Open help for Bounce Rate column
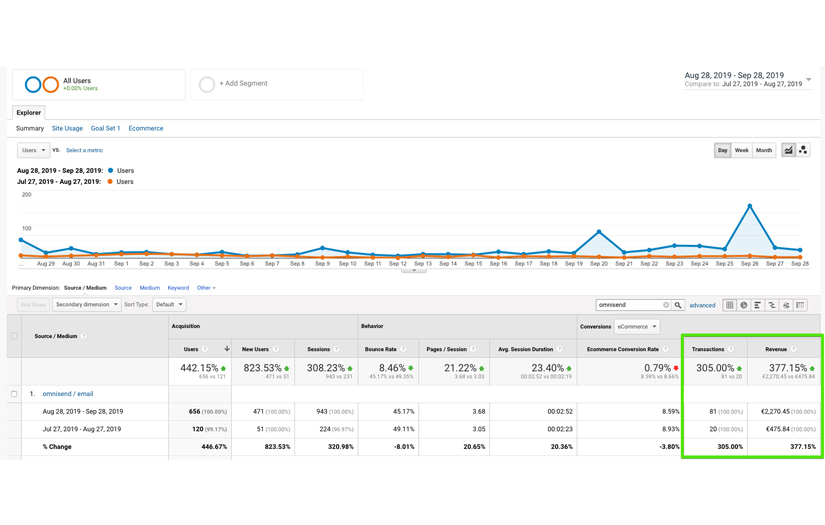The image size is (825, 525). [403, 349]
